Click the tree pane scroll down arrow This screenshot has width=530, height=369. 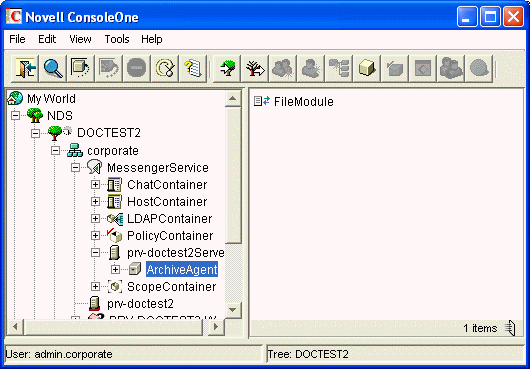pyautogui.click(x=233, y=309)
